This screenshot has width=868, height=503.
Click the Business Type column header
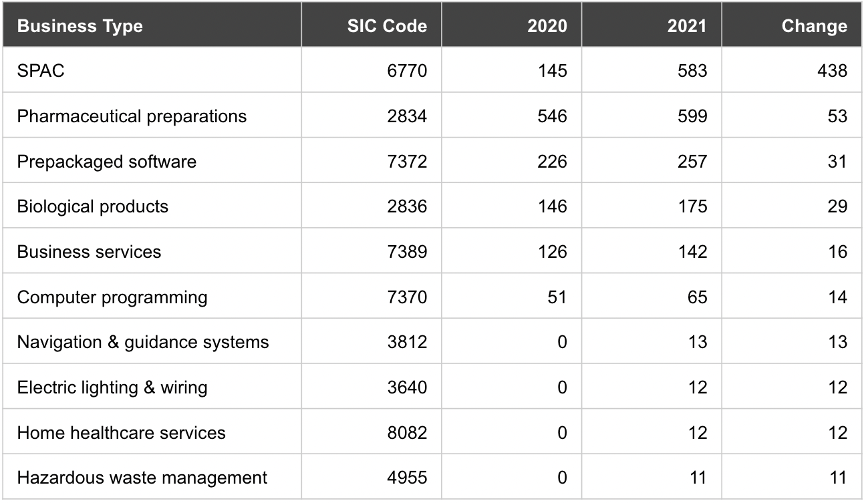tap(80, 26)
